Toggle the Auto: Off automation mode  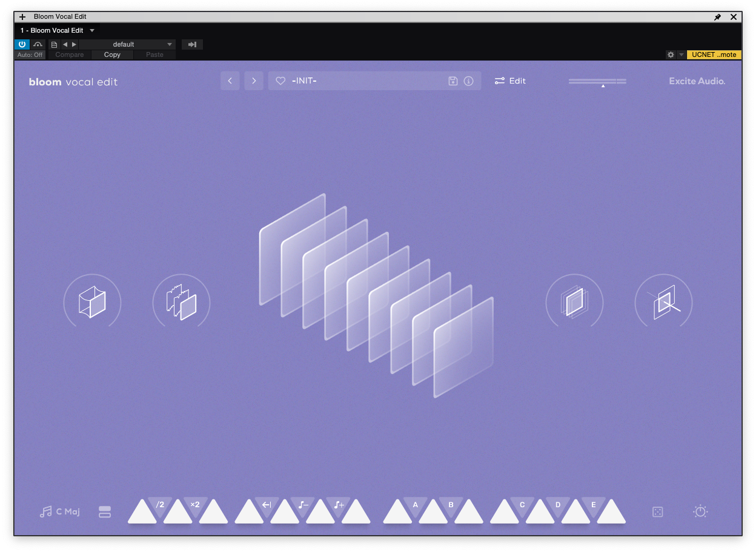click(x=30, y=54)
